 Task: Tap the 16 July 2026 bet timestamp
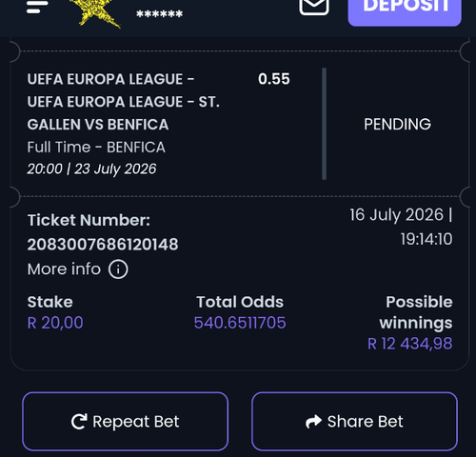click(x=401, y=227)
